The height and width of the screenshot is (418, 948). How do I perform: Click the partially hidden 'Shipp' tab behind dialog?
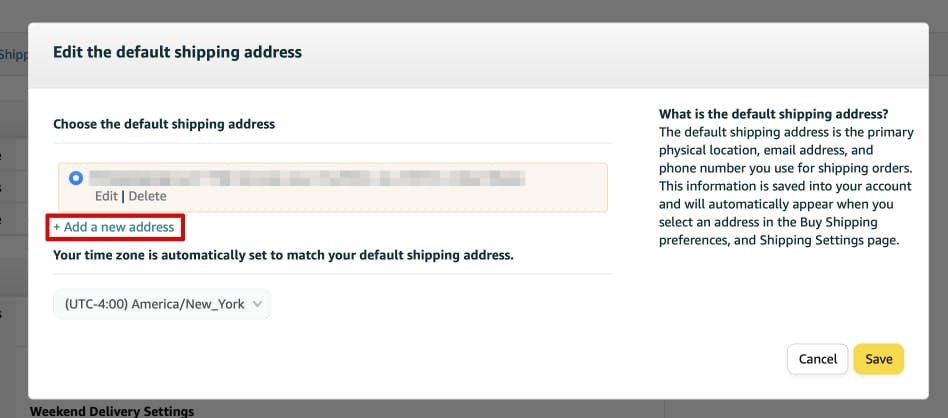[x=12, y=54]
